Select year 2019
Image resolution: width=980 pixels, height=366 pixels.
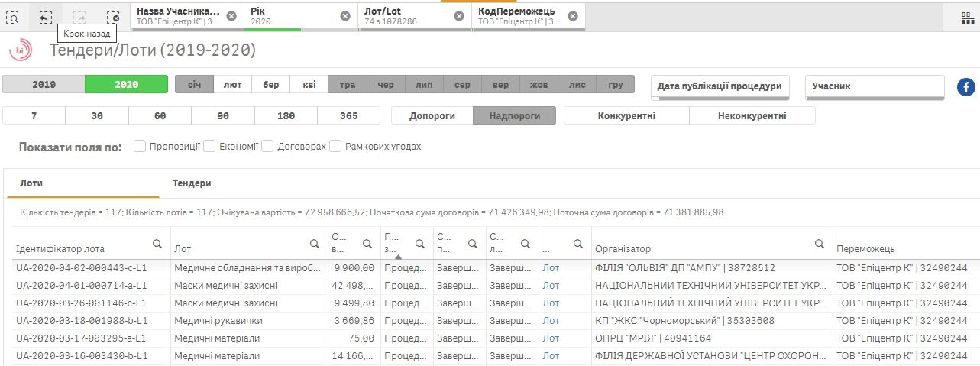point(44,85)
